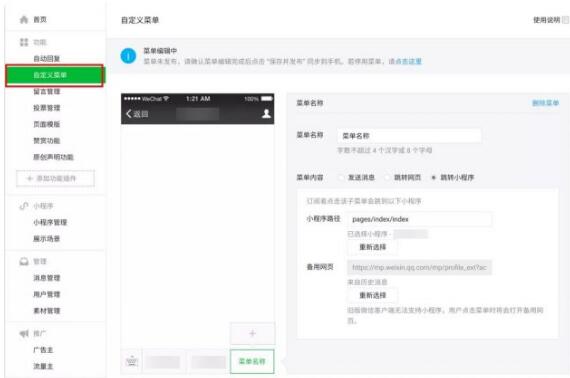Click the 添加功能插件 button
Screen dimensions: 570x378
pos(55,178)
